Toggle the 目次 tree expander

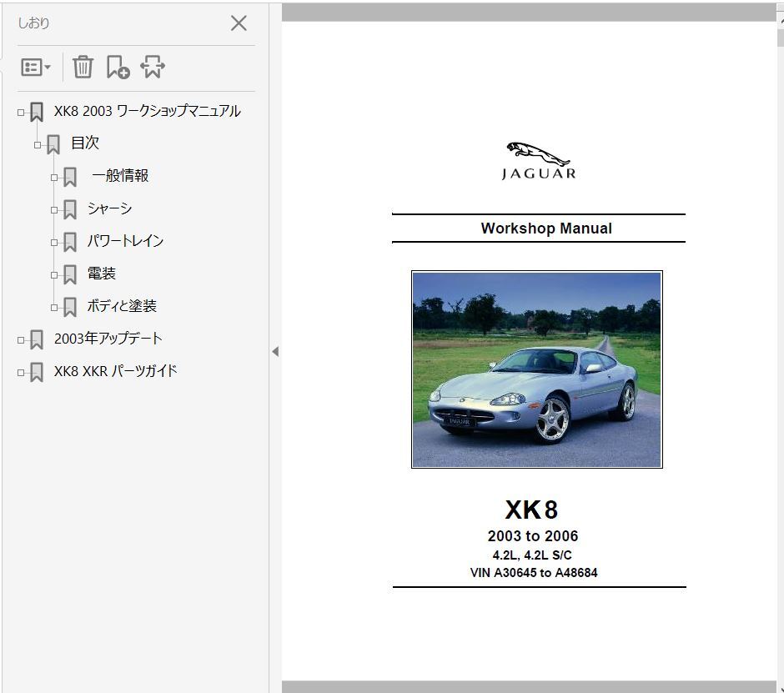coord(37,145)
